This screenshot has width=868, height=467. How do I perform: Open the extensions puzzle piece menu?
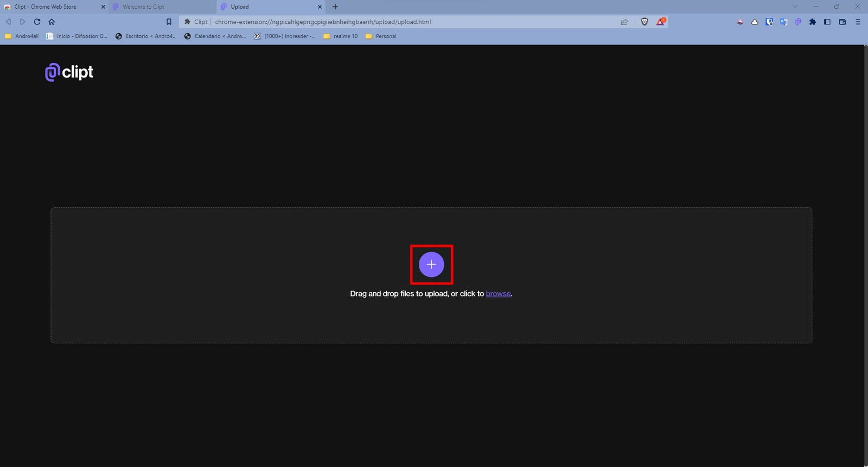[813, 22]
